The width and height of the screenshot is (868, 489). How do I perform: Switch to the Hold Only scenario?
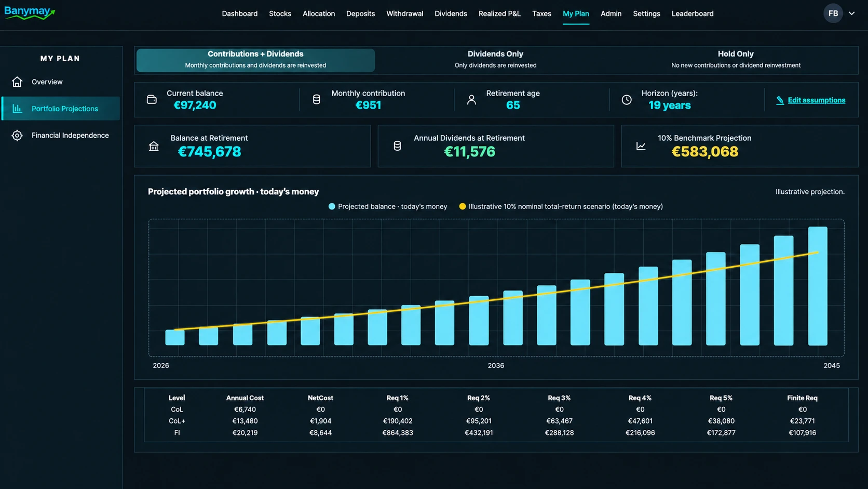[x=736, y=60]
